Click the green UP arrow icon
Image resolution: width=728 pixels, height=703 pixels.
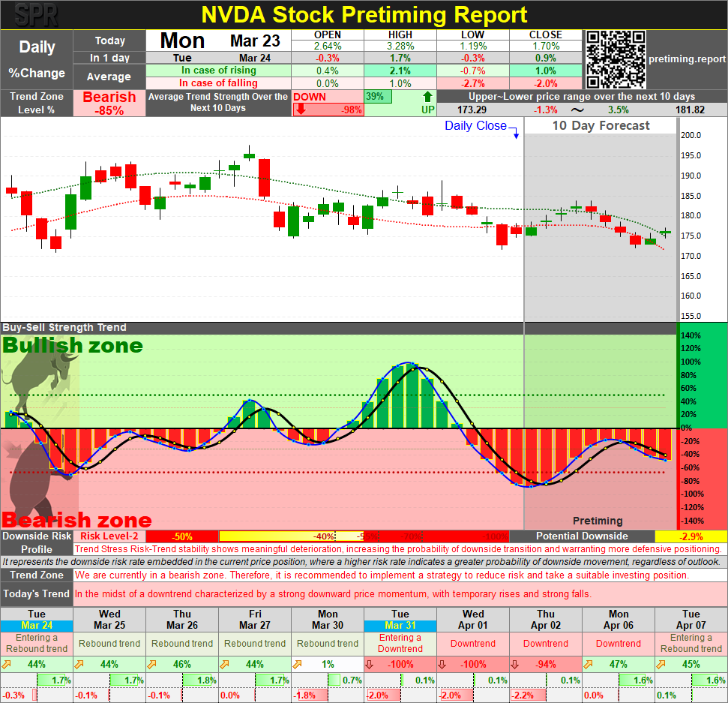427,97
